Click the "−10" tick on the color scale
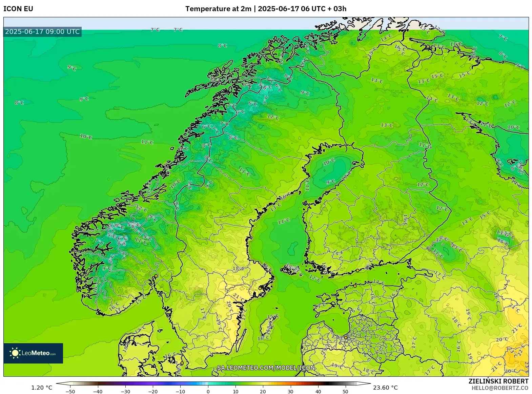This screenshot has width=532, height=394. pyautogui.click(x=180, y=392)
